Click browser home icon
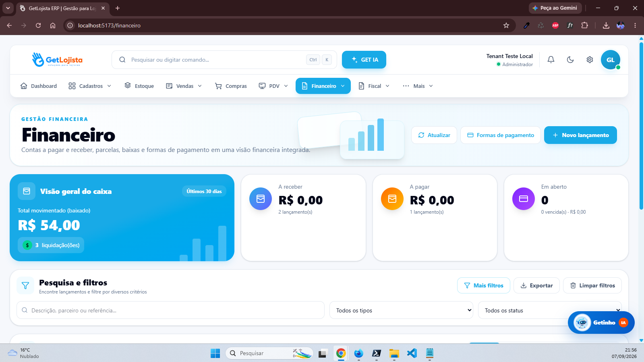 coord(53,25)
